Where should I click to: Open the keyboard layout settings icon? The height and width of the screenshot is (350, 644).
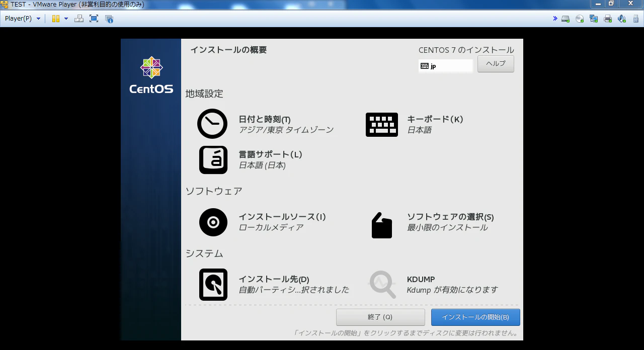tap(382, 125)
